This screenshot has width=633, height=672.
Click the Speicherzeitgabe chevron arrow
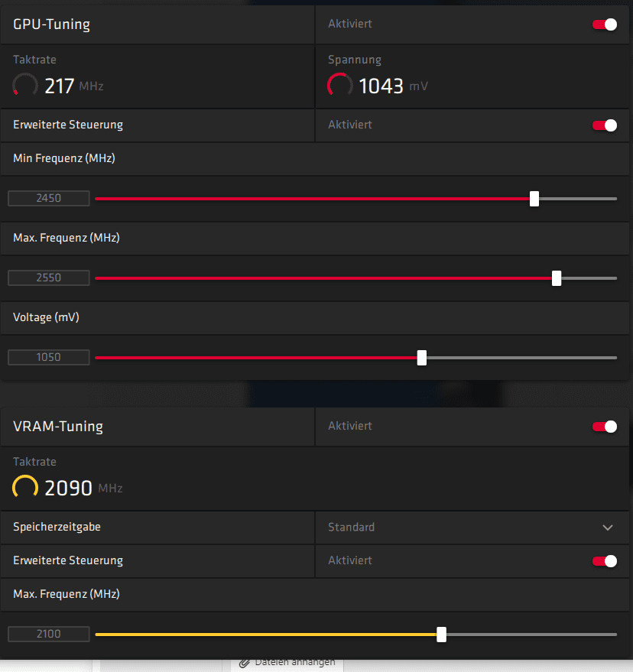tap(607, 528)
